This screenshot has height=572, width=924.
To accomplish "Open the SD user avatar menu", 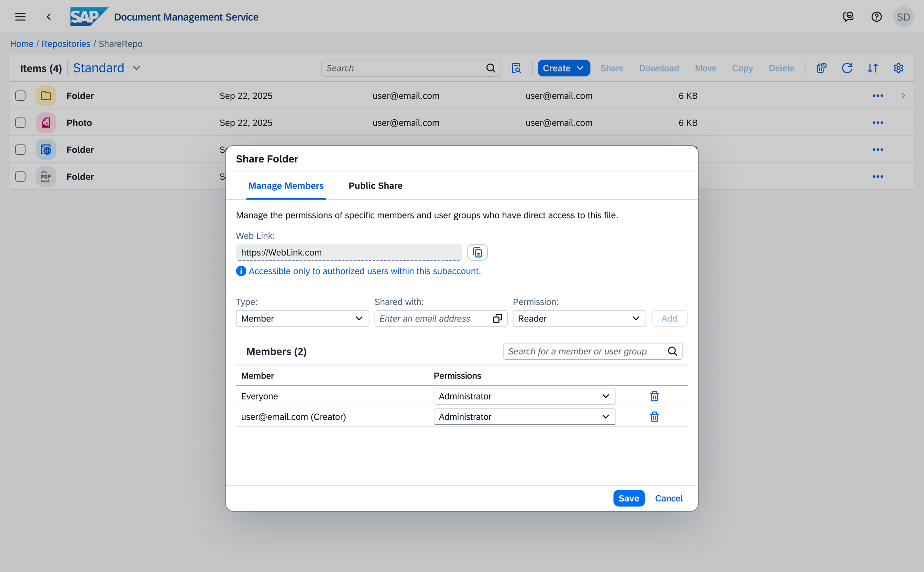I will tap(903, 16).
